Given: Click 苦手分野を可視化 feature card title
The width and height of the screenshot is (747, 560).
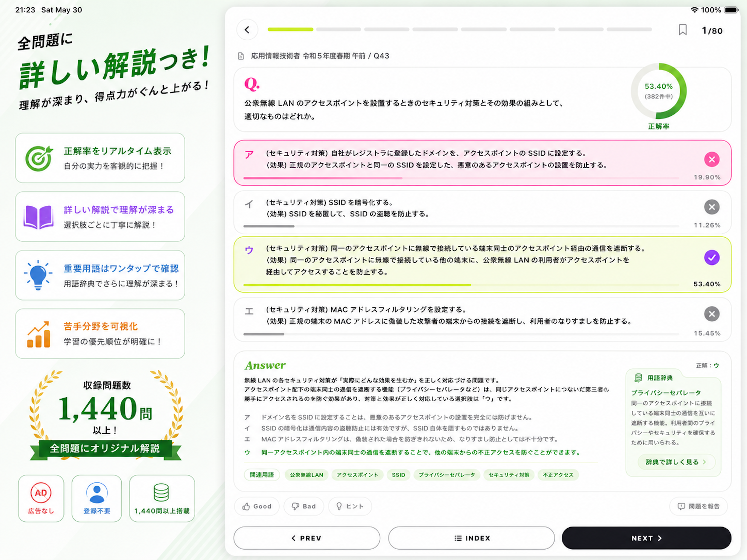Looking at the screenshot, I should [x=101, y=326].
